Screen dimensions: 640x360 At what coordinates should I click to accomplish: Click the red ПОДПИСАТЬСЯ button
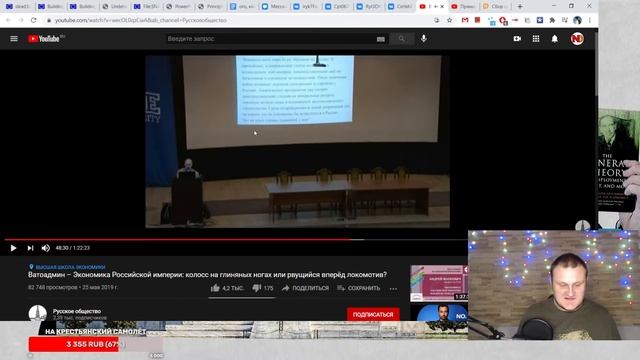(x=373, y=314)
